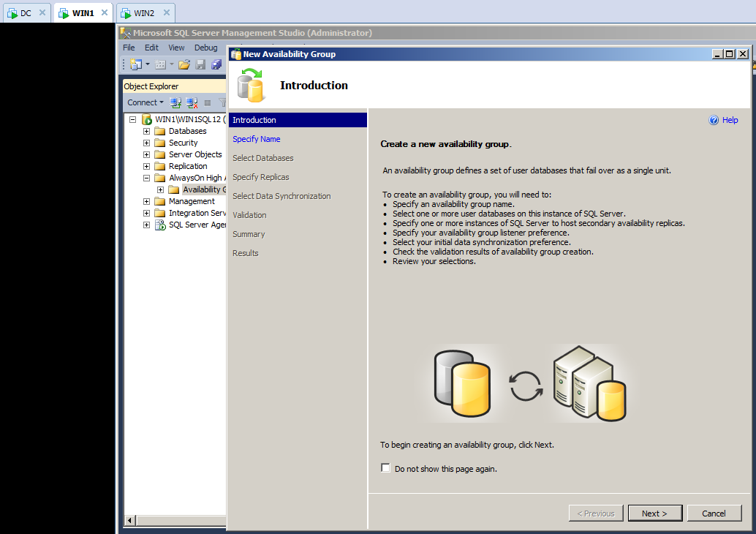This screenshot has width=756, height=534.
Task: Click the WIN1\WIN1SQL12 server icon
Action: click(147, 119)
